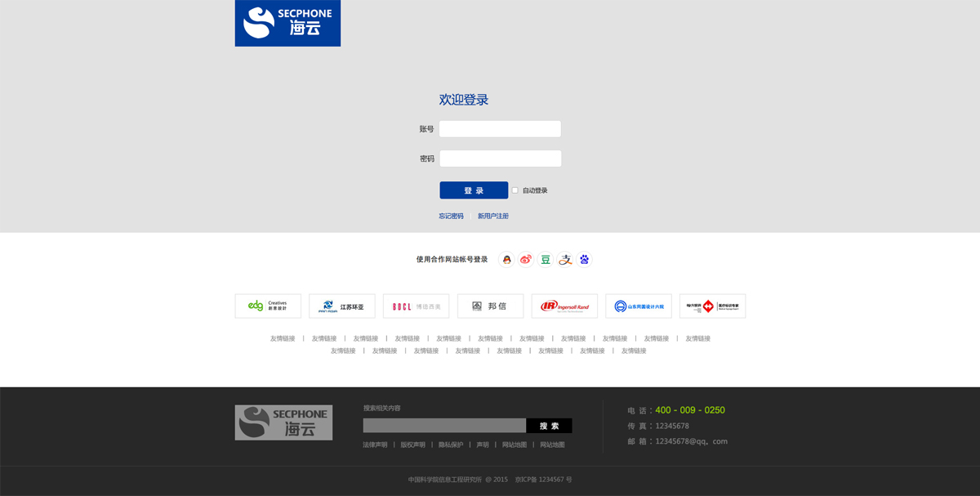Open the 江苏环亚 partner logo
The image size is (980, 496).
[x=342, y=306]
